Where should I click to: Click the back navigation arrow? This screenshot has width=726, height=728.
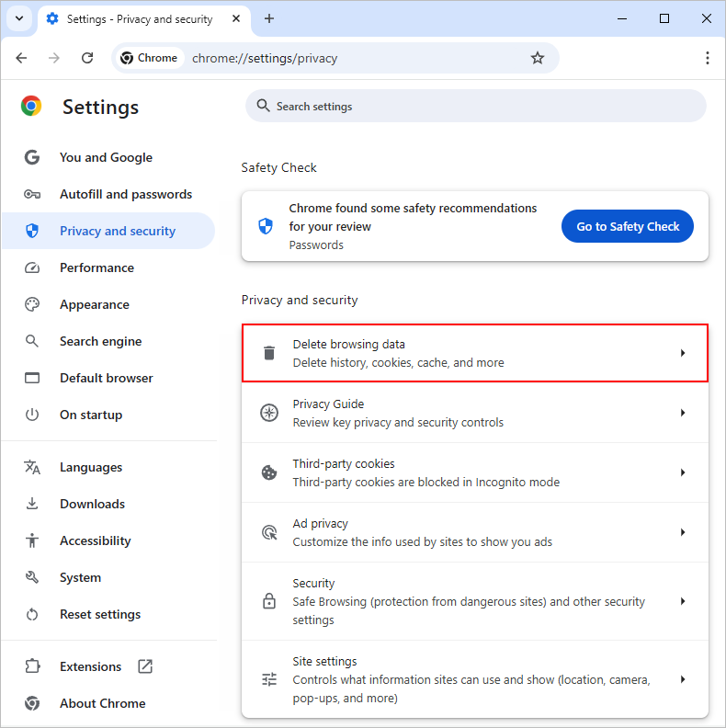(21, 58)
